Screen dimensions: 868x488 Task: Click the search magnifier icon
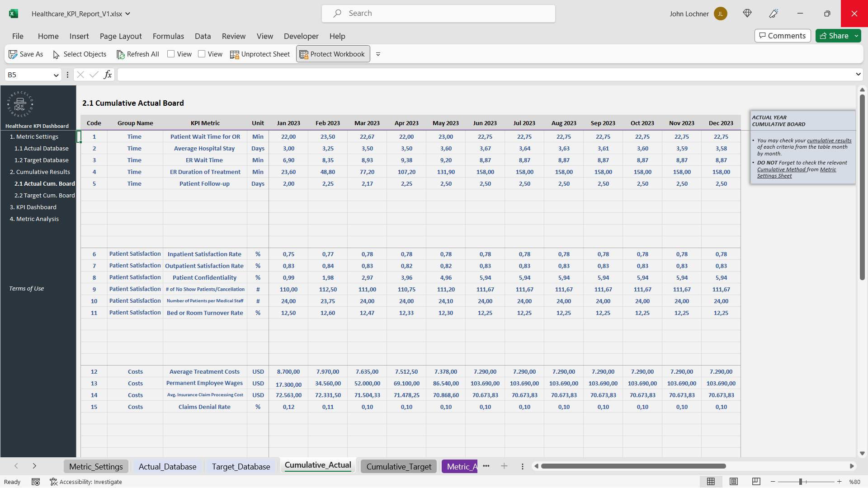click(x=337, y=14)
